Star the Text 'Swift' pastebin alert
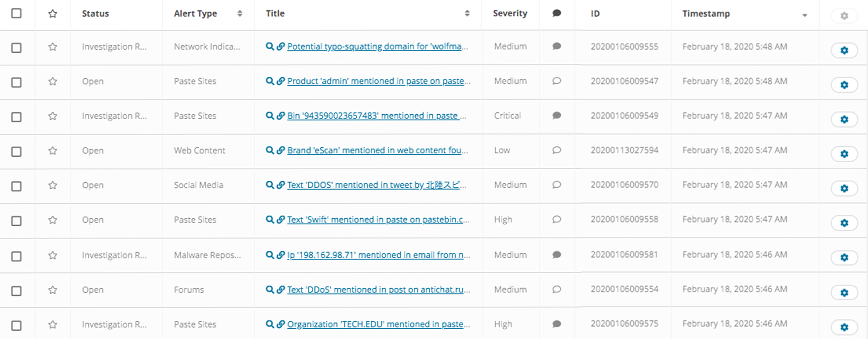Screen dimensions: 868x339 [x=53, y=220]
